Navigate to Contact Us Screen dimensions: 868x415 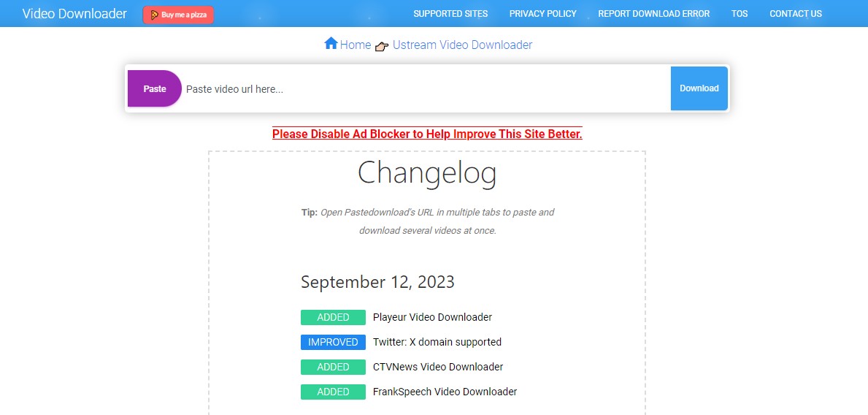[795, 14]
